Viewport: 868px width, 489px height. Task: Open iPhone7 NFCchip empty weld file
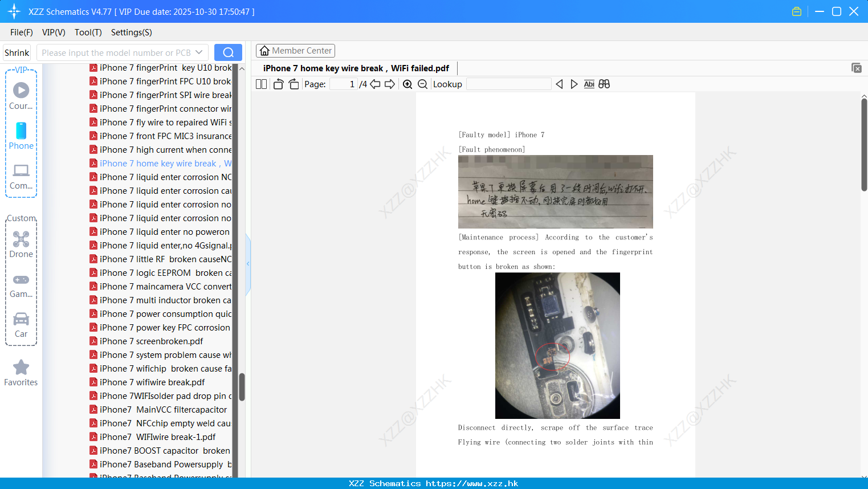160,423
